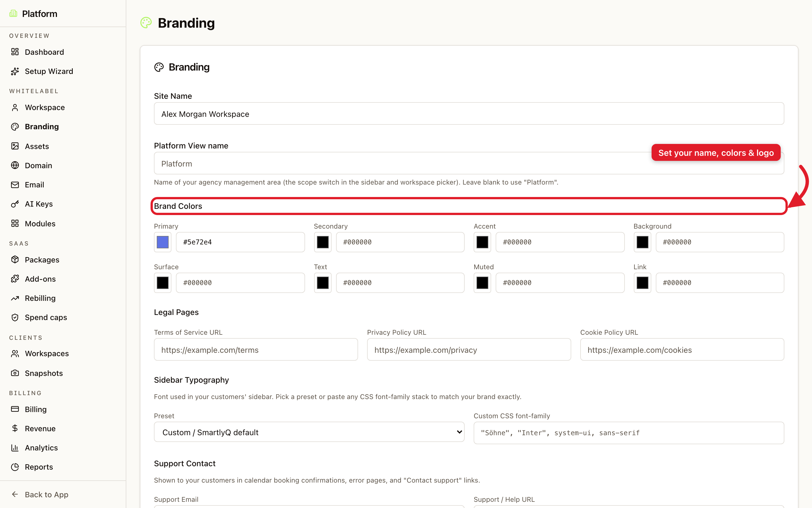Click the Setup Wizard sparkle icon
Image resolution: width=812 pixels, height=508 pixels.
[x=15, y=71]
